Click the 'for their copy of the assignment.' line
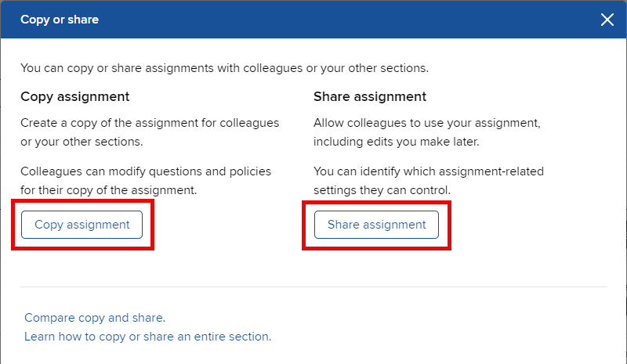 pyautogui.click(x=108, y=190)
